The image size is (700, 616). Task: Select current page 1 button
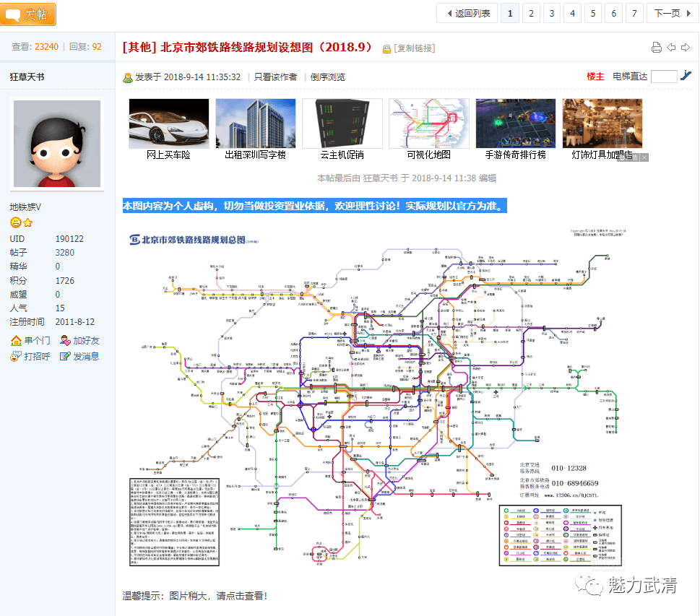click(x=510, y=14)
